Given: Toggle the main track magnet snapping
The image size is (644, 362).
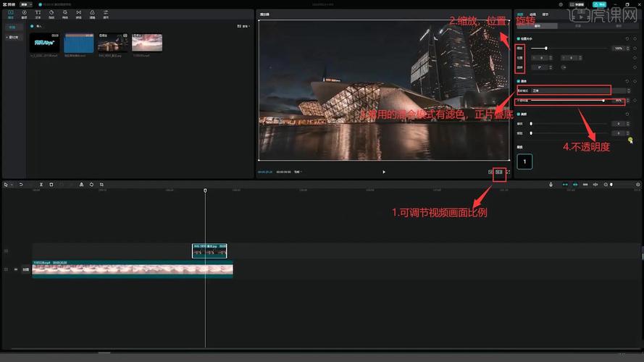Looking at the screenshot, I should click(x=565, y=185).
